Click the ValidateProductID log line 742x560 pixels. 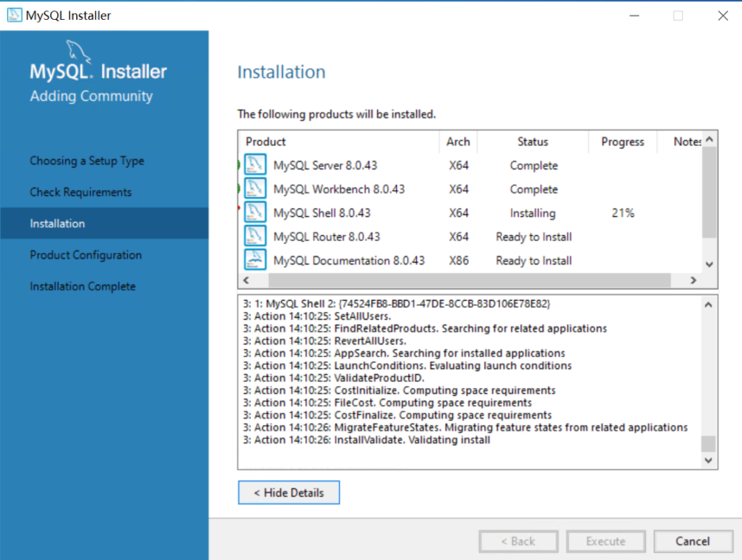pos(334,378)
